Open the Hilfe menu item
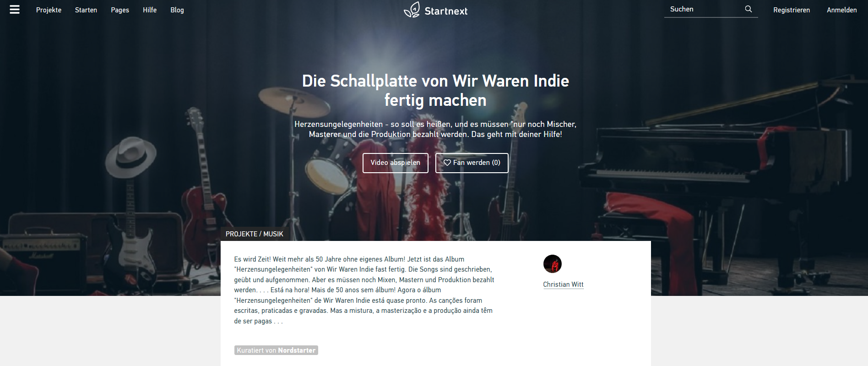This screenshot has width=868, height=366. click(x=150, y=10)
